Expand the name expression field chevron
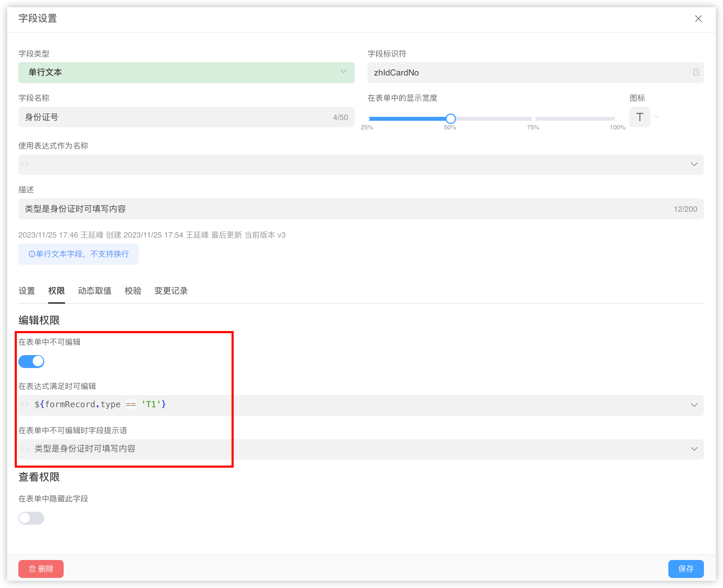Image resolution: width=723 pixels, height=588 pixels. click(x=694, y=164)
